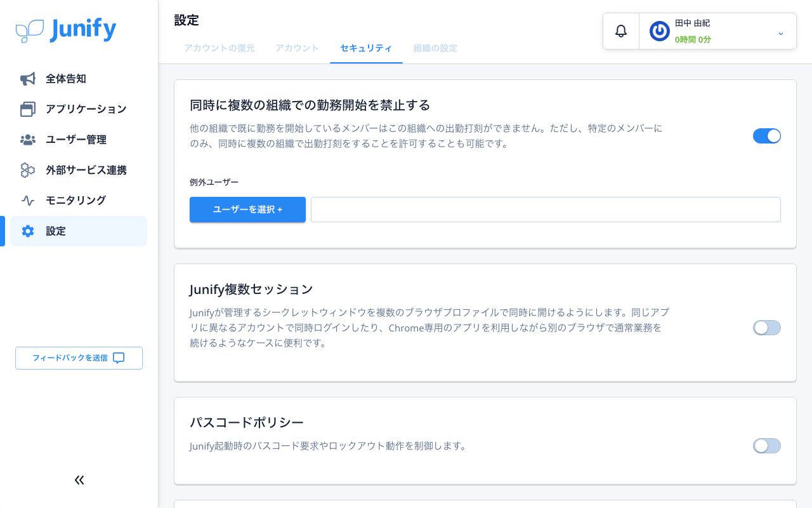The height and width of the screenshot is (508, 812).
Task: Click the 0時間 0分 worked time text
Action: (x=693, y=39)
